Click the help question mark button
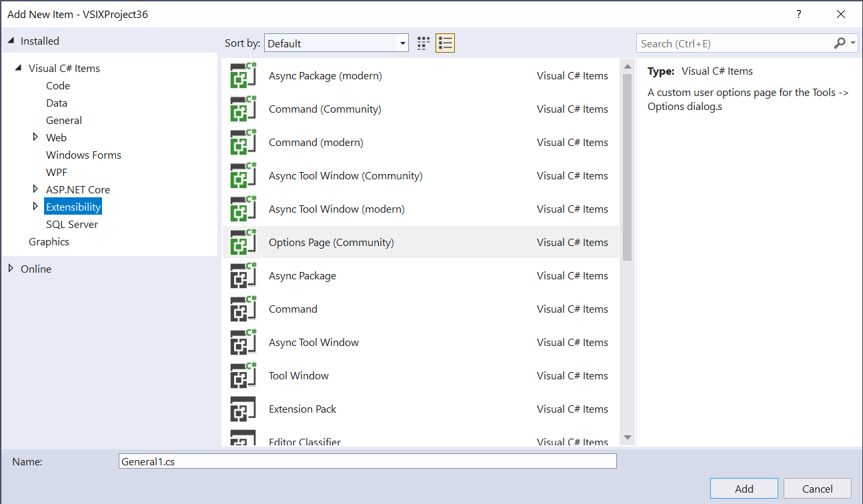This screenshot has height=504, width=863. [799, 14]
